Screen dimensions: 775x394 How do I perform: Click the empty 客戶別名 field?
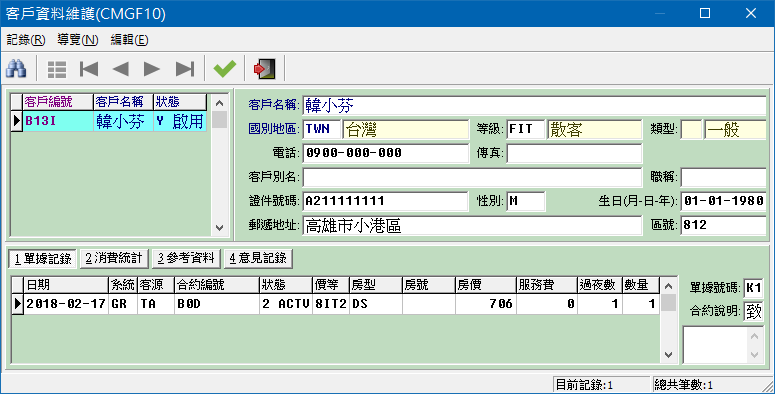[x=473, y=177]
